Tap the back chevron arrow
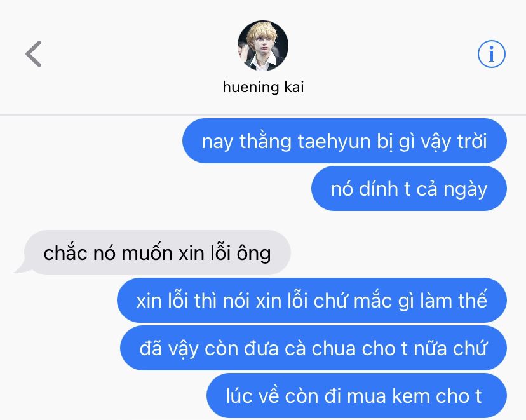 pos(34,54)
